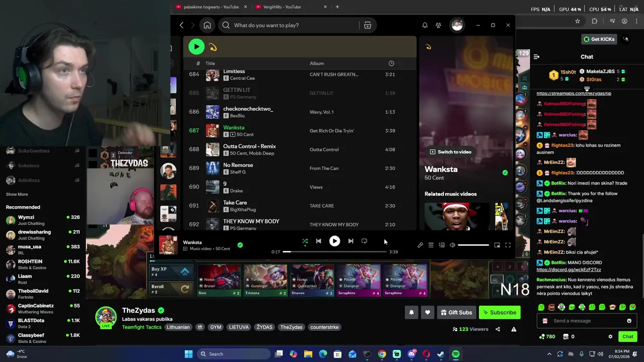Click green Chat send button

tap(628, 337)
